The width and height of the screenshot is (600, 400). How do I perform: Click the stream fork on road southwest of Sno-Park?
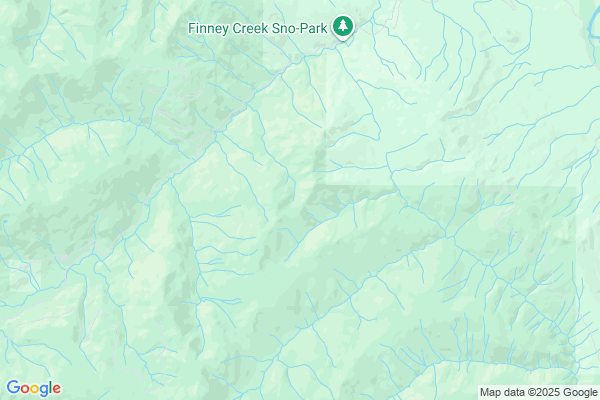click(x=215, y=132)
